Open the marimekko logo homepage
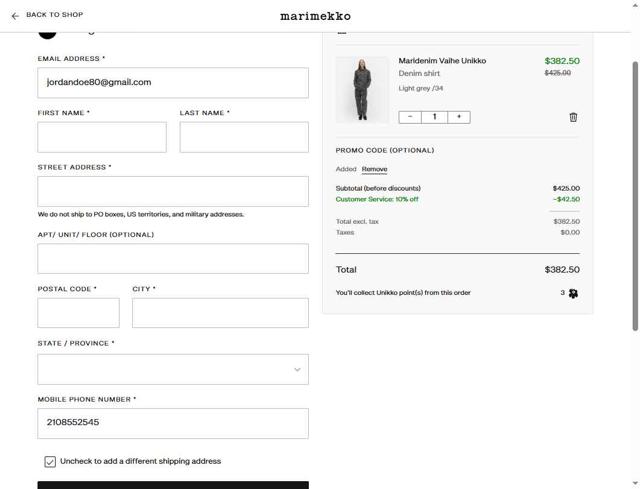This screenshot has height=489, width=640. [x=315, y=16]
